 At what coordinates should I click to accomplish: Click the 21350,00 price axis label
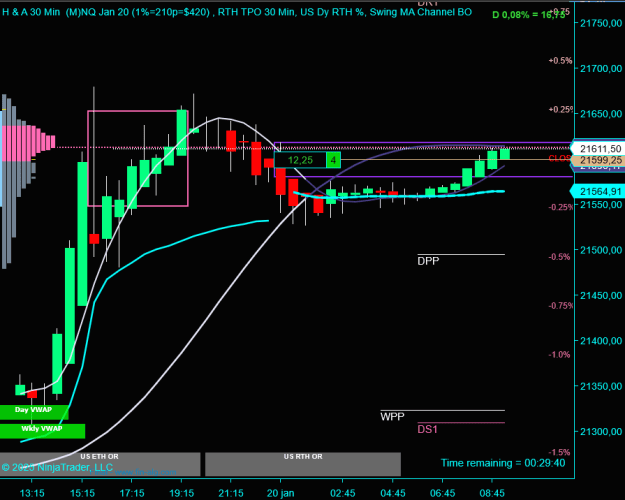coord(601,386)
